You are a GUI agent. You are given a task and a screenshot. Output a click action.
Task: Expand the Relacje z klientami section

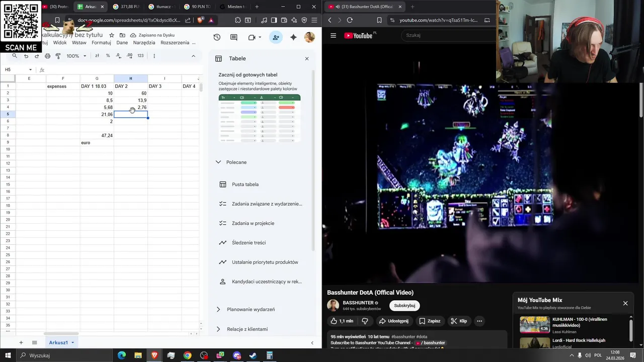[x=218, y=329]
